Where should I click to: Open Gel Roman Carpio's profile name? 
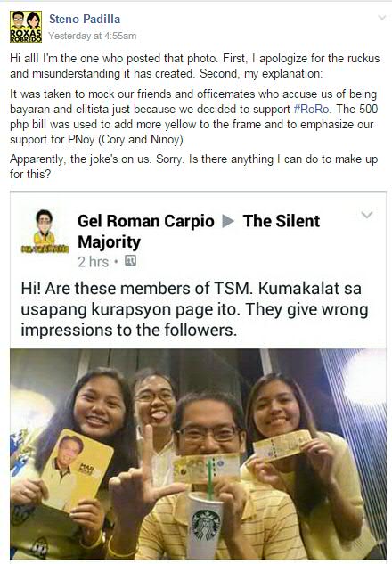click(146, 221)
